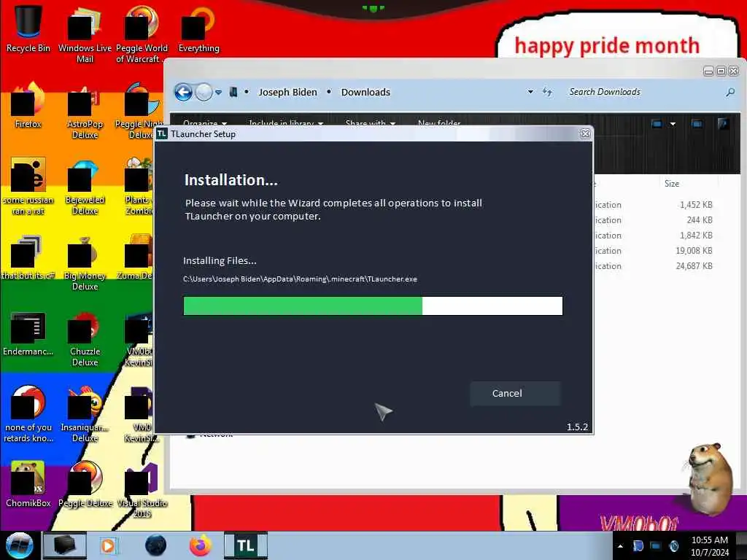Refresh the Downloads folder view

pos(547,92)
